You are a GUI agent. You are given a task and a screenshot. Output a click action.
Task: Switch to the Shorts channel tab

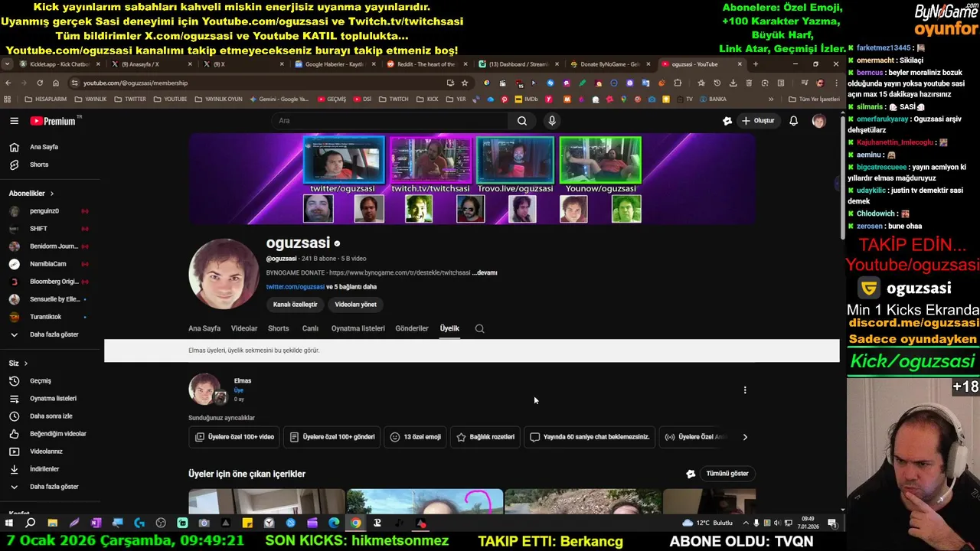tap(278, 328)
